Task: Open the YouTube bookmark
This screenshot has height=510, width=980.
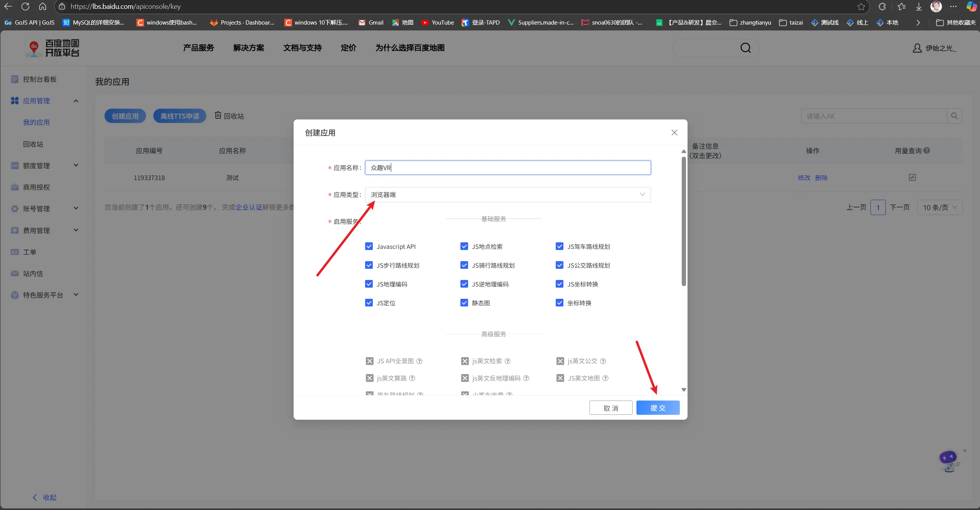Action: (x=437, y=23)
